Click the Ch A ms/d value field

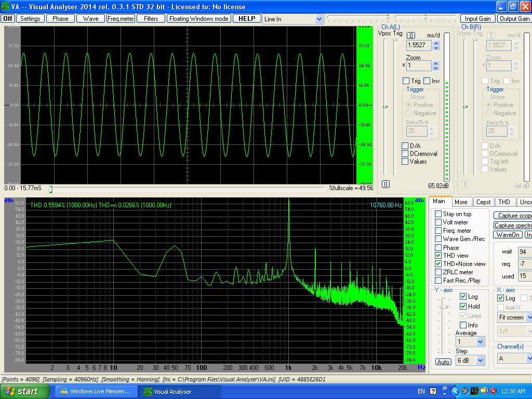[x=418, y=45]
